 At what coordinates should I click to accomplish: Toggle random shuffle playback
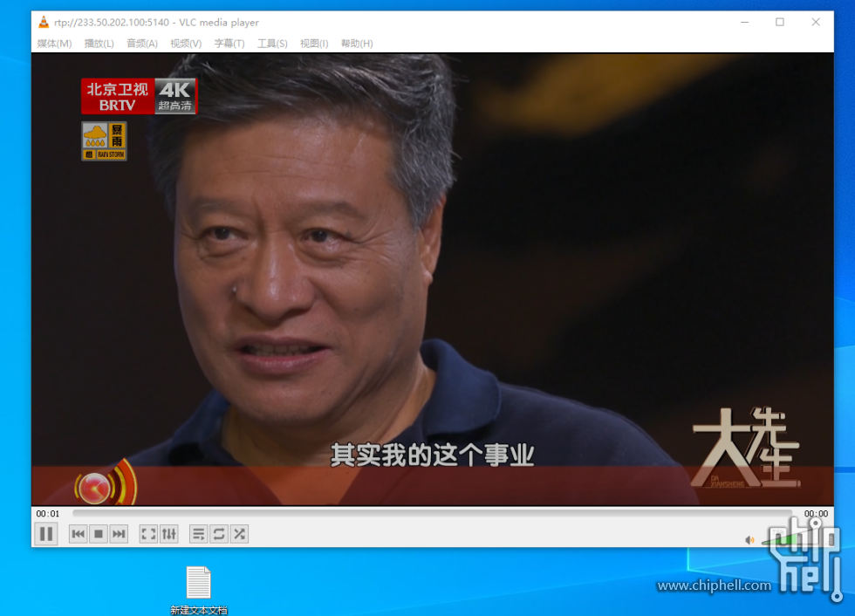pyautogui.click(x=239, y=534)
